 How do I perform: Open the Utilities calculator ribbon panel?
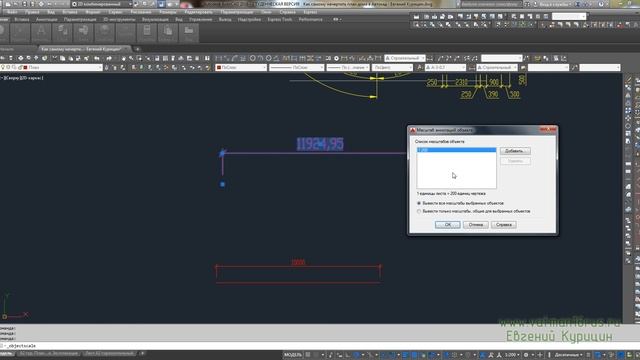pyautogui.click(x=147, y=33)
